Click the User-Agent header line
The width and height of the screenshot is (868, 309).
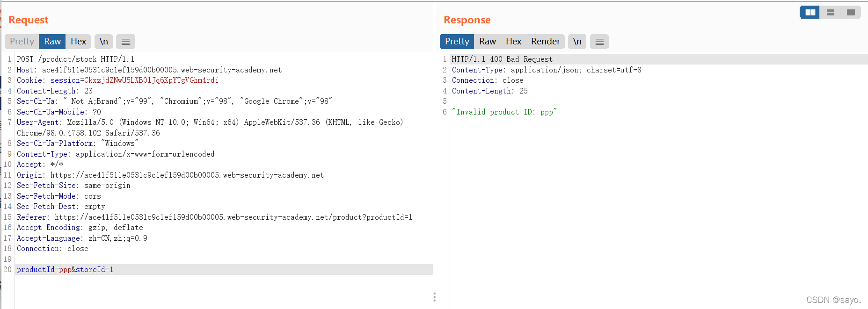pos(210,122)
